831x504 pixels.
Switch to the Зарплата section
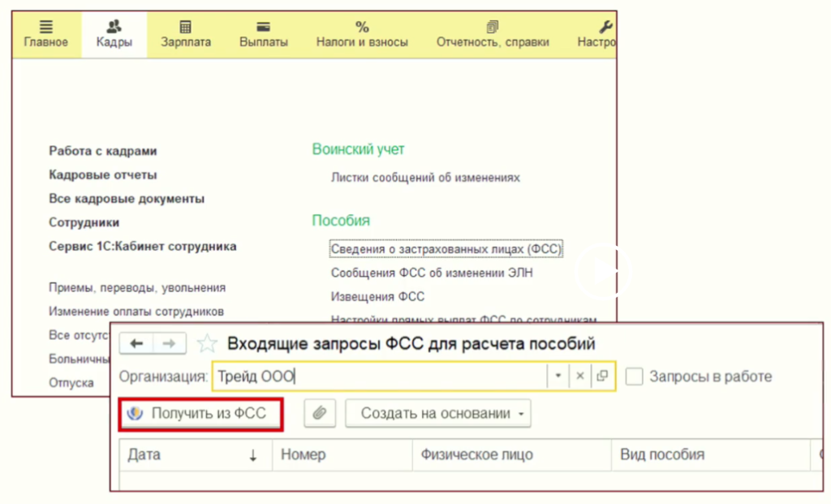[x=186, y=34]
